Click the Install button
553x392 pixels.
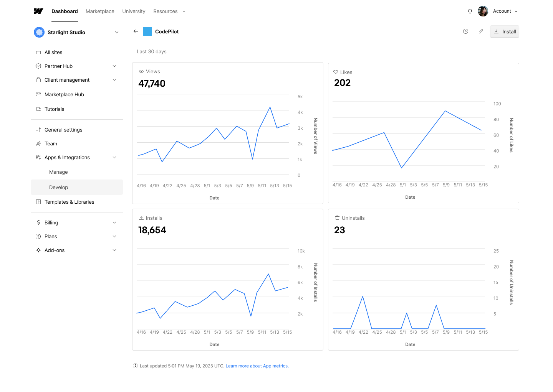(504, 31)
